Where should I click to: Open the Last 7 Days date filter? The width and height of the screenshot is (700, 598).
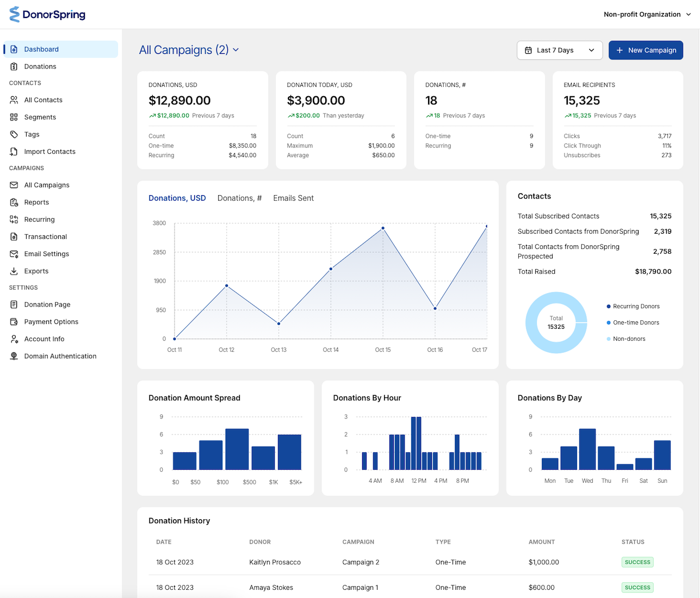pos(559,51)
